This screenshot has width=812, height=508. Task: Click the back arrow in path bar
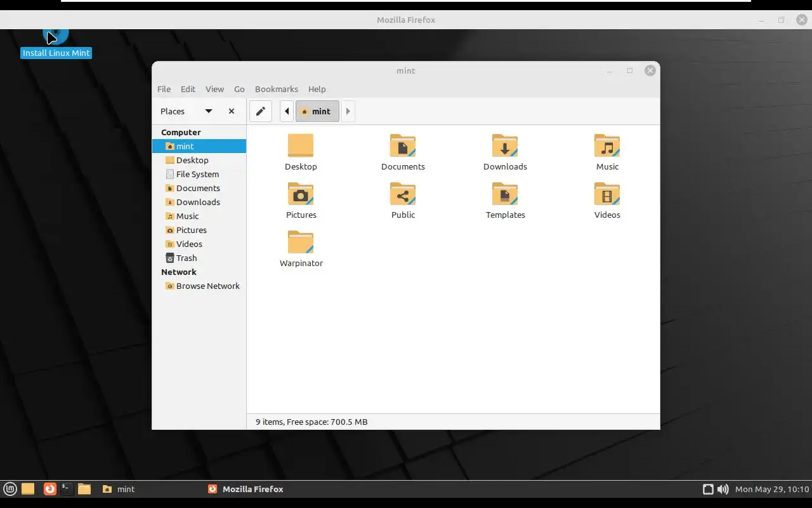tap(287, 111)
